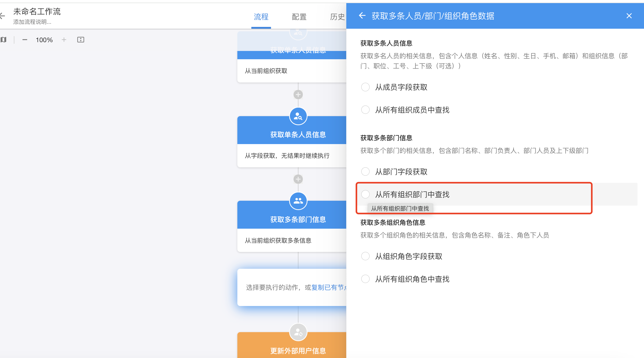Click 添加流程说明 description field
The image size is (644, 358).
[x=32, y=22]
